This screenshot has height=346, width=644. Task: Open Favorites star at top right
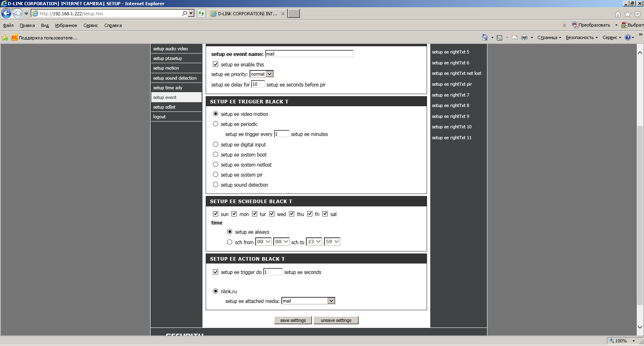coord(627,14)
